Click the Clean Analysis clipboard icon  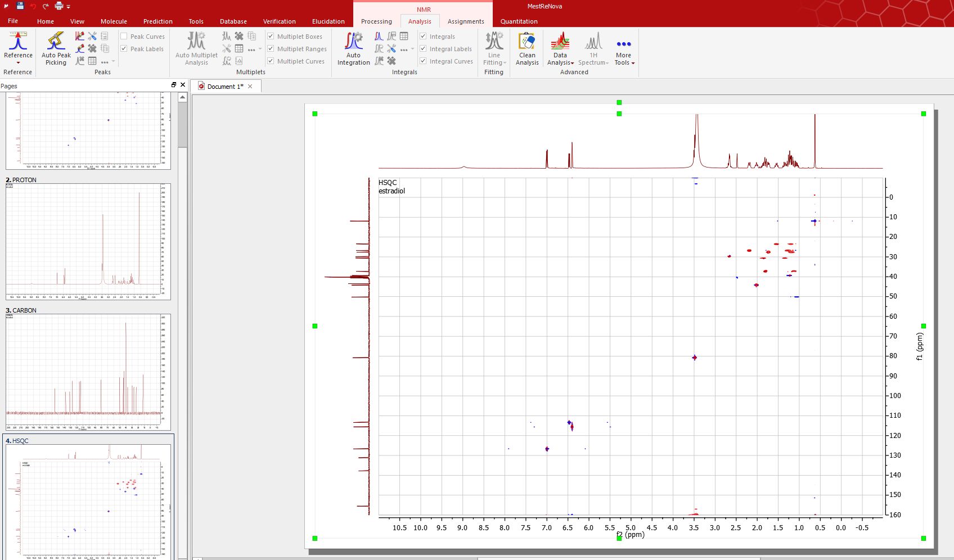click(527, 41)
